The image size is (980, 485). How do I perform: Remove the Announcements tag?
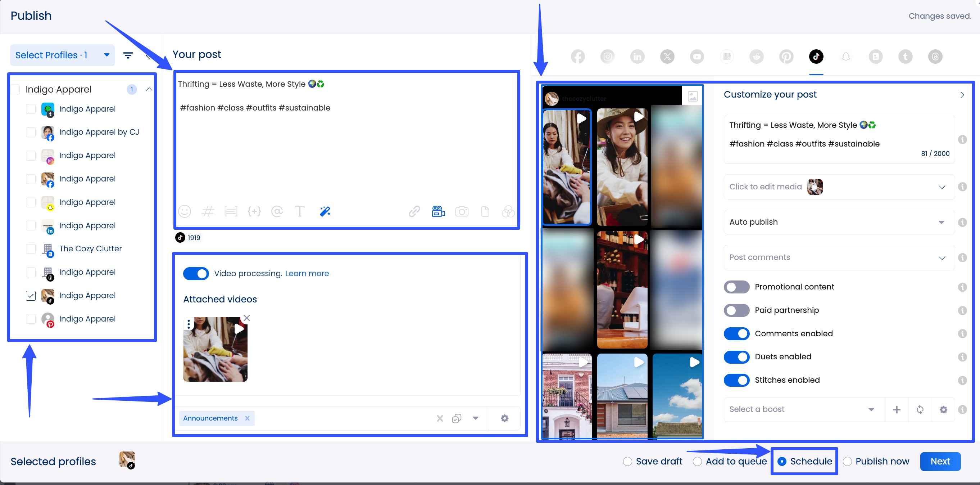(248, 418)
